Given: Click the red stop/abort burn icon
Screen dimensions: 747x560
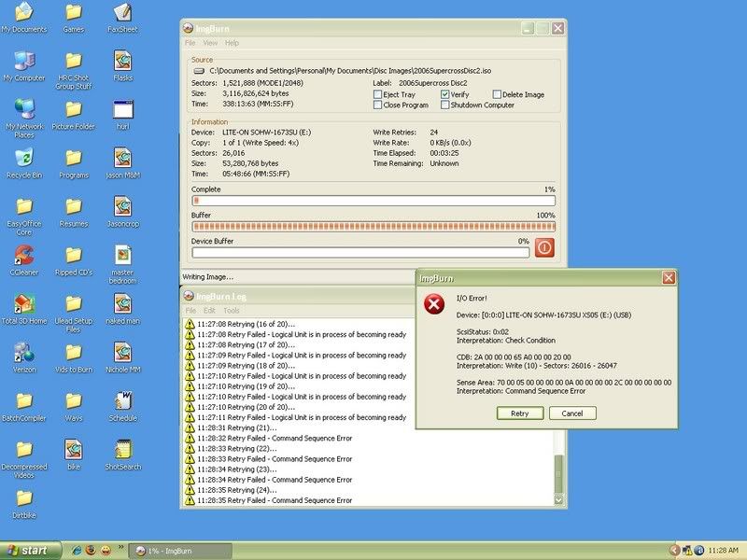Looking at the screenshot, I should pyautogui.click(x=543, y=247).
